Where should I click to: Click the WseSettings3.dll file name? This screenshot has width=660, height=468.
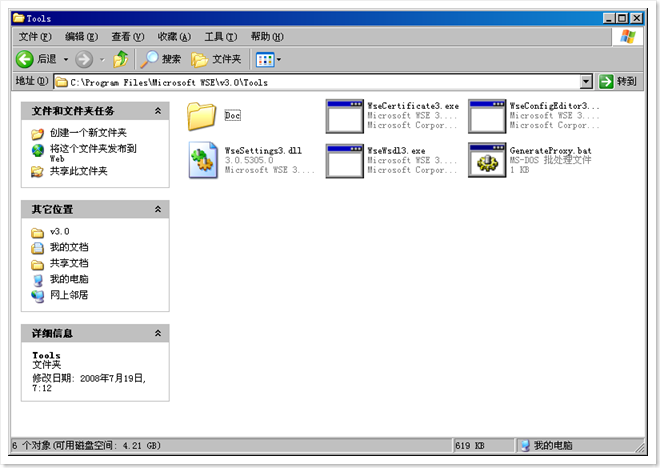(263, 151)
